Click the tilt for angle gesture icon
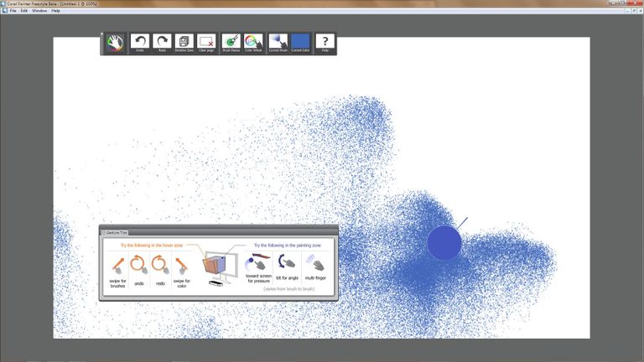The width and height of the screenshot is (644, 362). 287,261
